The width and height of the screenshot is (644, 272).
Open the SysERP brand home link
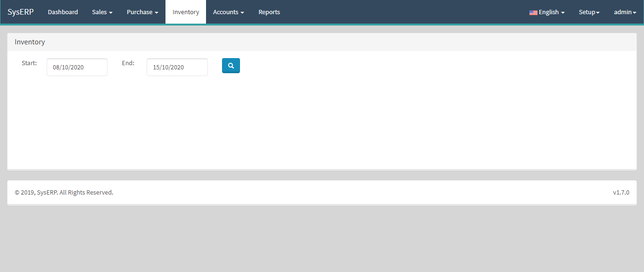[x=21, y=12]
